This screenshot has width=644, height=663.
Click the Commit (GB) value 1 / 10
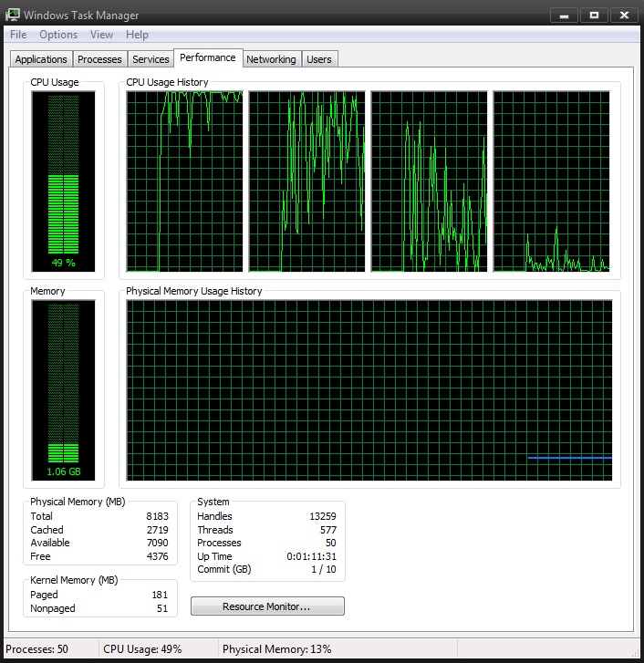[x=324, y=570]
